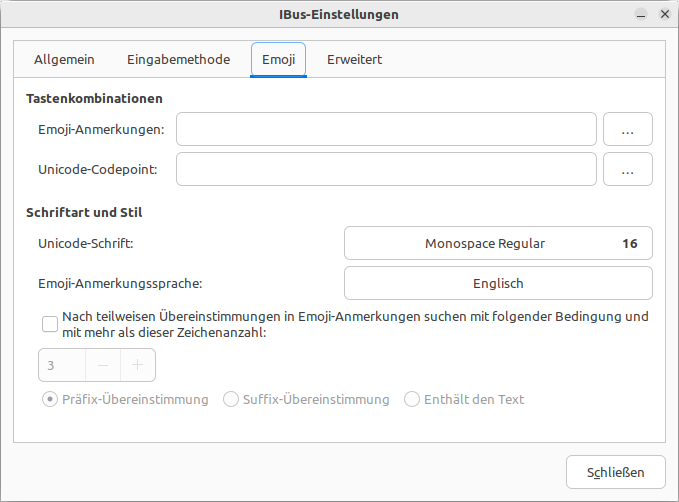Open Emoji-Anmerkungssprache Englisch selector
This screenshot has width=679, height=502.
click(x=498, y=283)
